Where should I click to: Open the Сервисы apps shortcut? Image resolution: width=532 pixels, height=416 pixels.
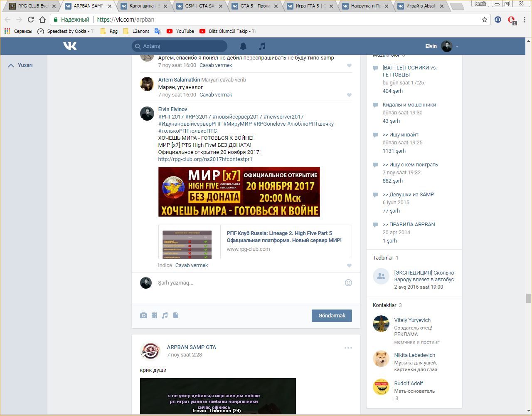(x=18, y=31)
